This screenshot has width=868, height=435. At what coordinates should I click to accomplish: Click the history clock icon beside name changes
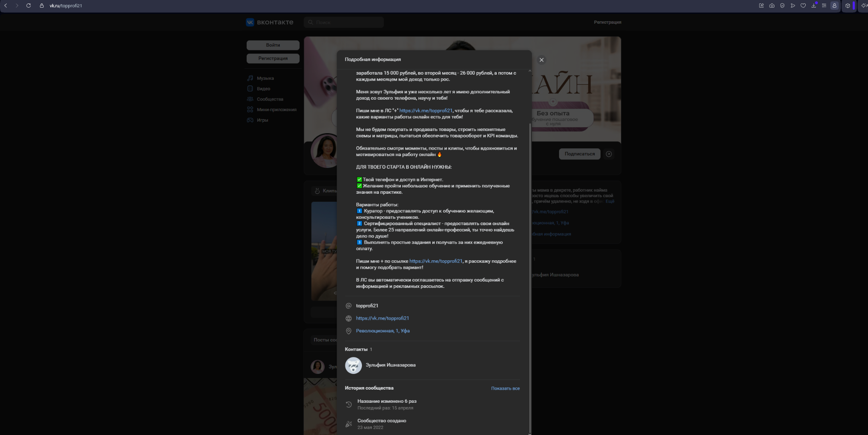click(349, 404)
